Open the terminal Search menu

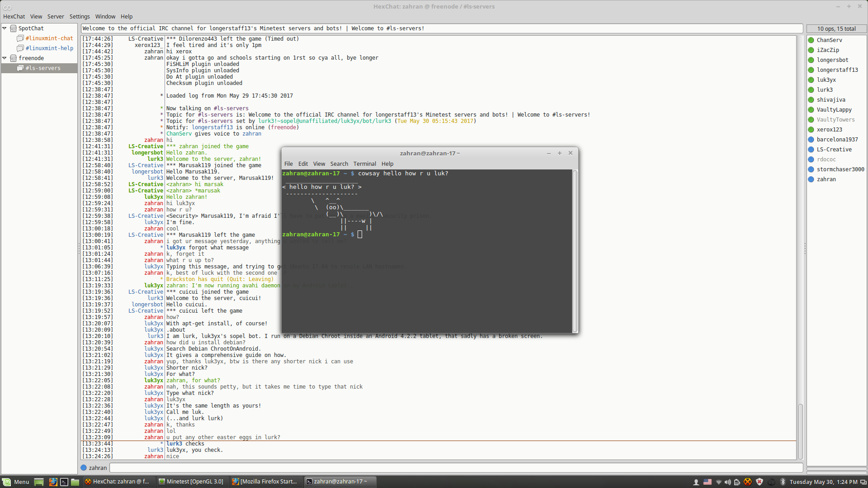339,164
